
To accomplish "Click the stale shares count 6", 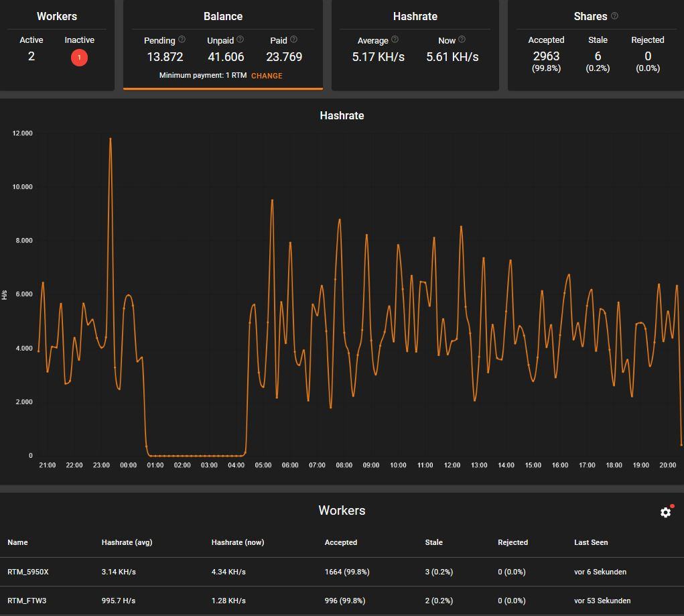I will click(x=598, y=56).
